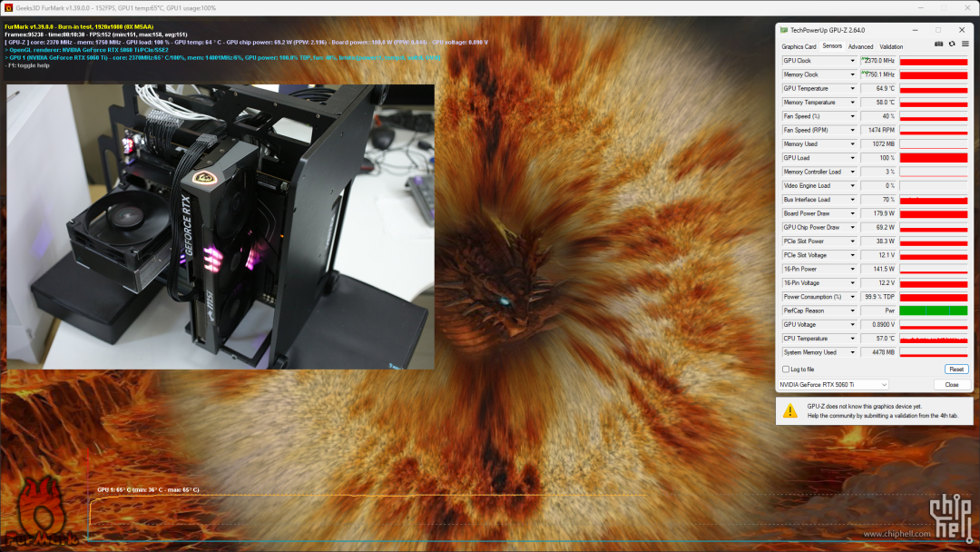Select the Sensors tab
This screenshot has width=980, height=552.
(832, 46)
